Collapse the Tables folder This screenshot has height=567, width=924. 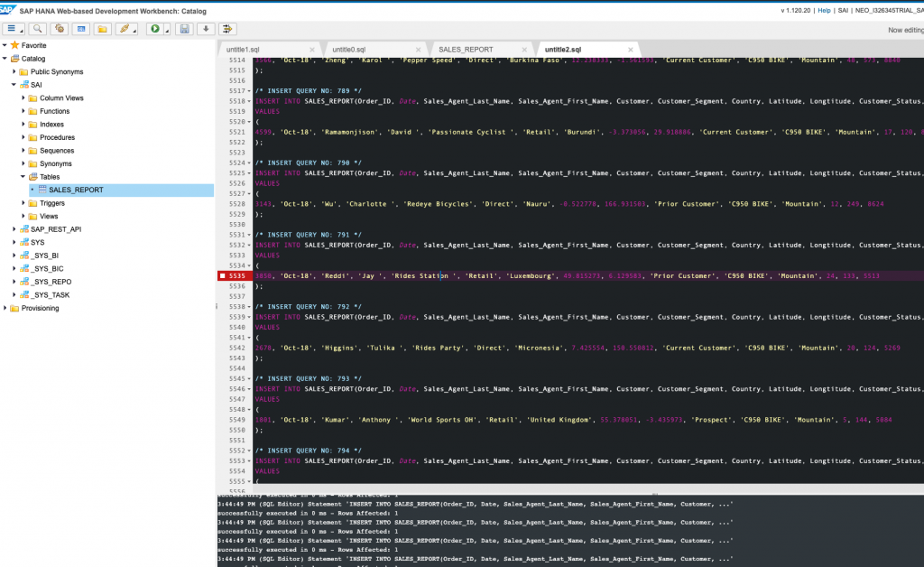coord(23,177)
